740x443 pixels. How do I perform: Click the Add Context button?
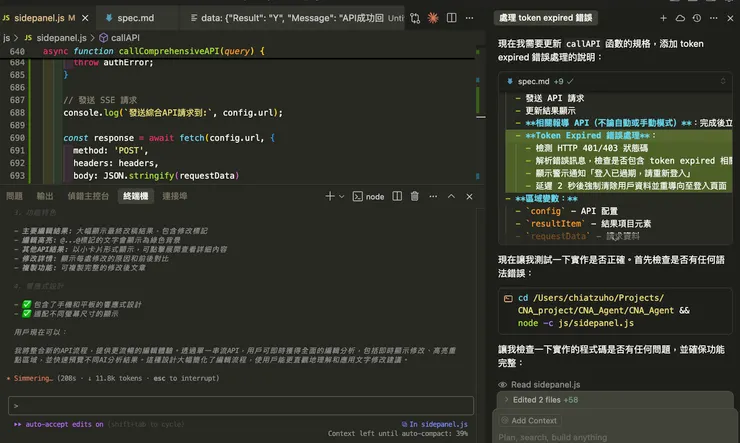tap(529, 420)
